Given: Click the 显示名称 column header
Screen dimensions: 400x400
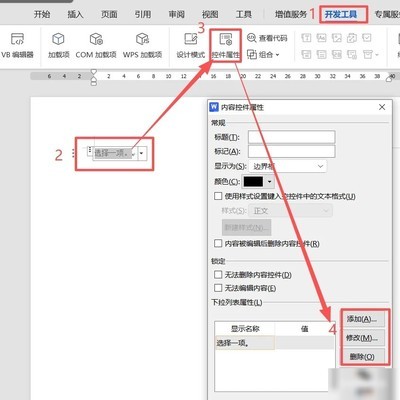Looking at the screenshot, I should click(x=245, y=329).
